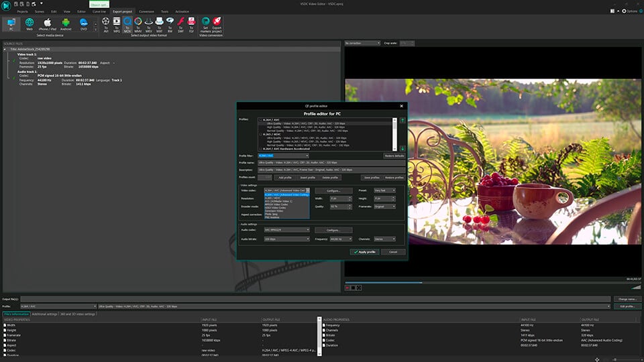This screenshot has height=362, width=644.
Task: Open the Additional settings tab
Action: pos(44,314)
